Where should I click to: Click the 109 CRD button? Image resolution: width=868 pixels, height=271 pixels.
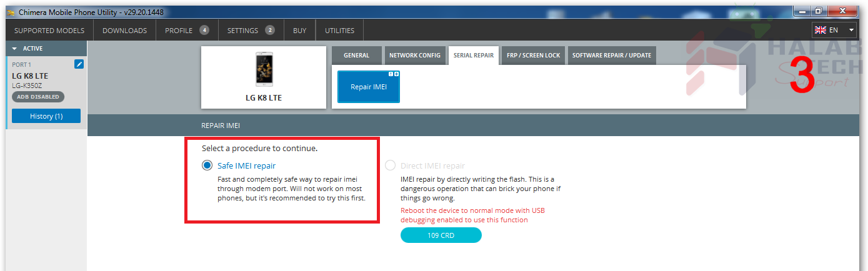441,235
